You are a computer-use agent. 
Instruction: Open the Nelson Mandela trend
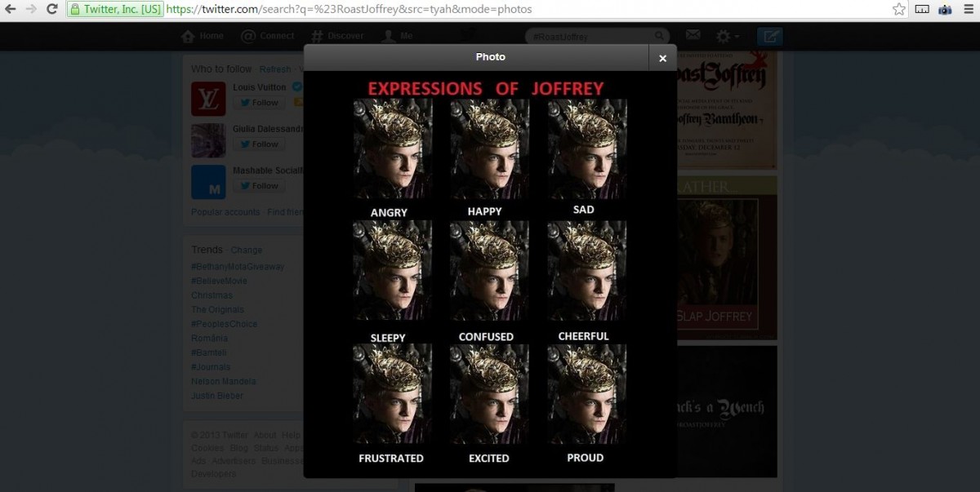[x=223, y=381]
